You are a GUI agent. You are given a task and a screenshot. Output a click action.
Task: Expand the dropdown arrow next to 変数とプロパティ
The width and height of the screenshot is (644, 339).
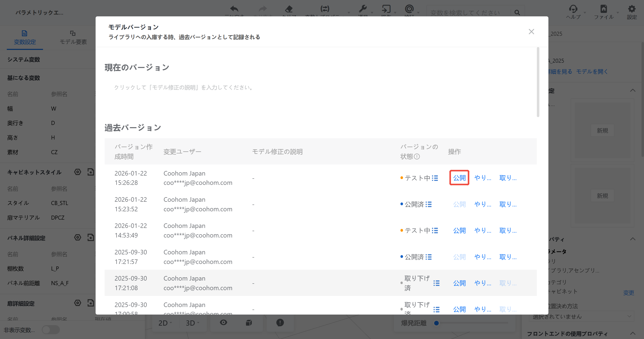tap(349, 12)
